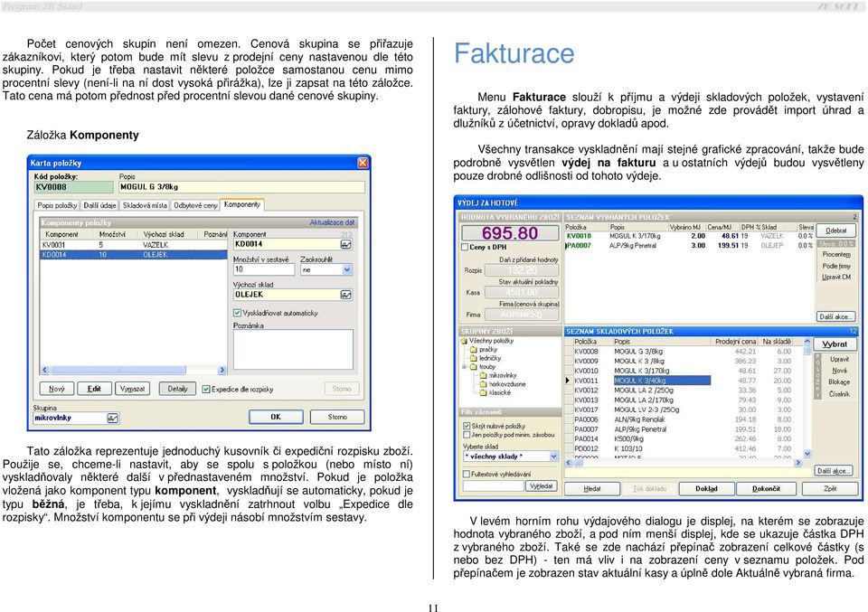Click the Podle firmy discount option

[835, 266]
